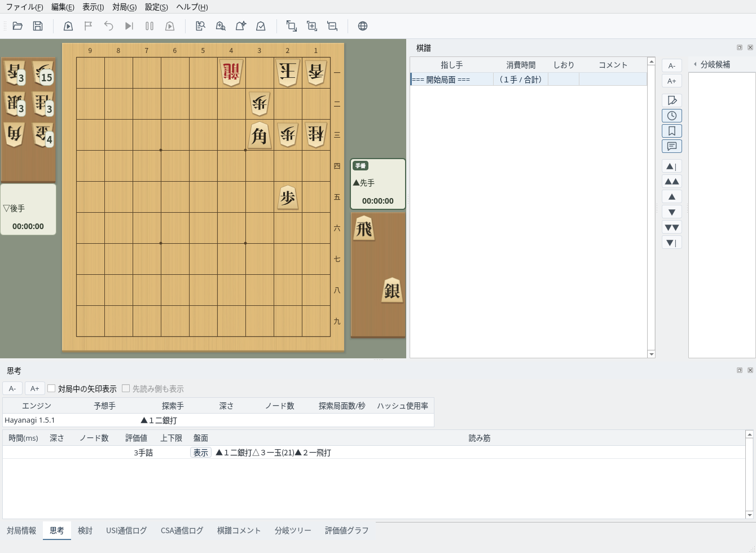Click the pause toolbar icon
The width and height of the screenshot is (756, 553).
[x=150, y=26]
